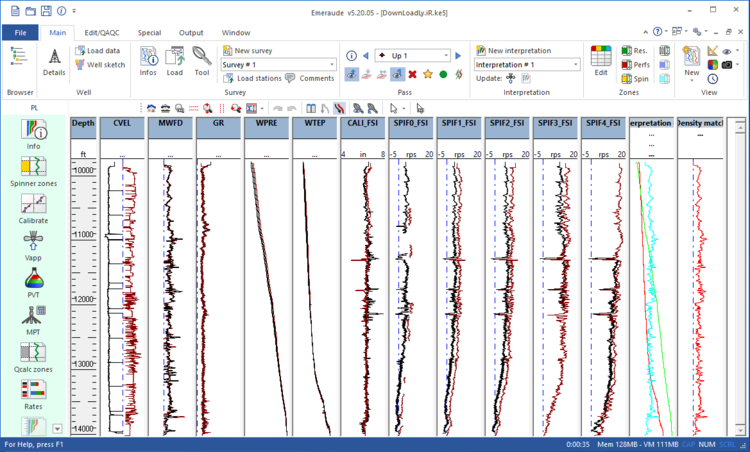Switch to the Edit/QAQC ribbon tab
This screenshot has height=452, width=750.
[104, 33]
